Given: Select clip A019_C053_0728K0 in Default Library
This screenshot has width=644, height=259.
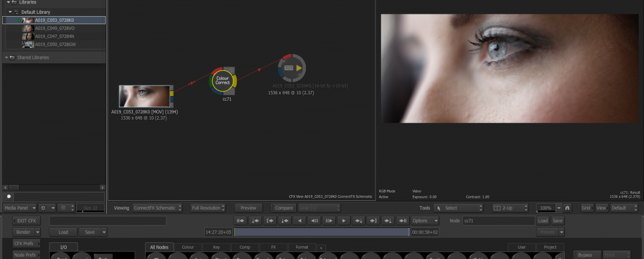Looking at the screenshot, I should pos(54,20).
